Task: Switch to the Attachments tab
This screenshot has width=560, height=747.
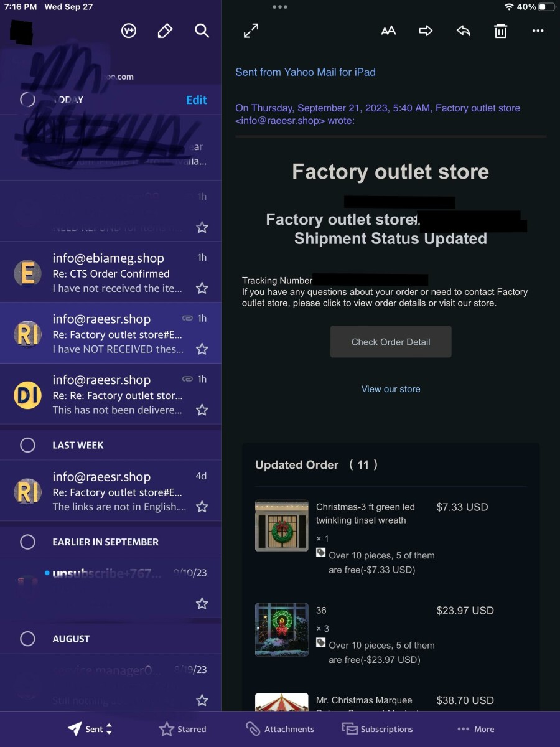Action: click(280, 729)
